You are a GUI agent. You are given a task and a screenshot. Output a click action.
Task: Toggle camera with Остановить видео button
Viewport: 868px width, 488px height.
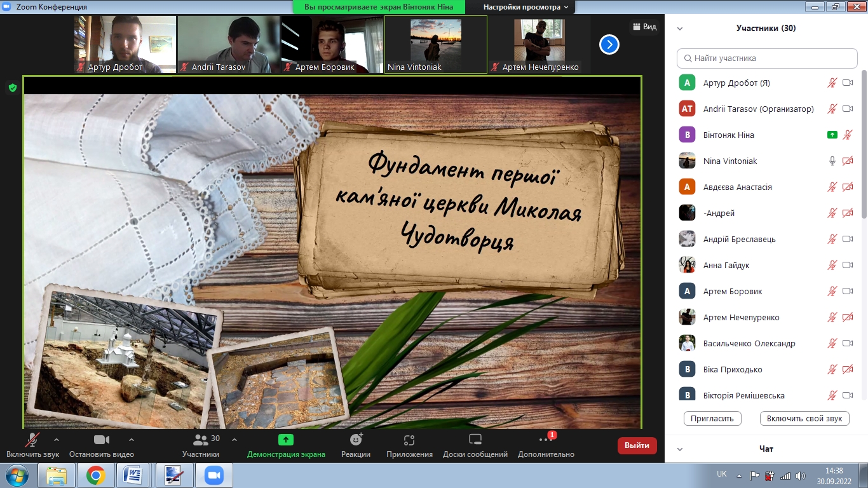click(x=102, y=440)
